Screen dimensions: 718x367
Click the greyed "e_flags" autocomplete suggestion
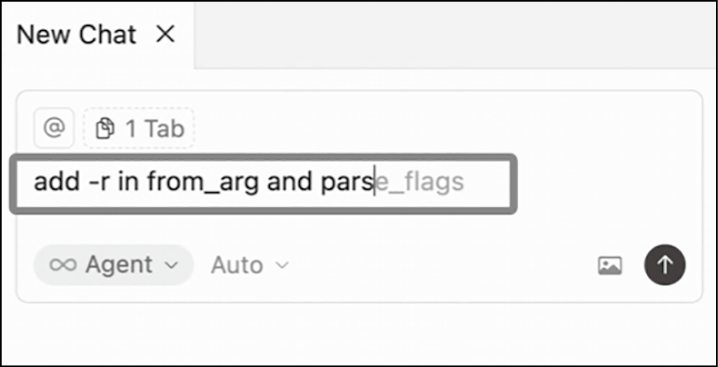pos(419,182)
